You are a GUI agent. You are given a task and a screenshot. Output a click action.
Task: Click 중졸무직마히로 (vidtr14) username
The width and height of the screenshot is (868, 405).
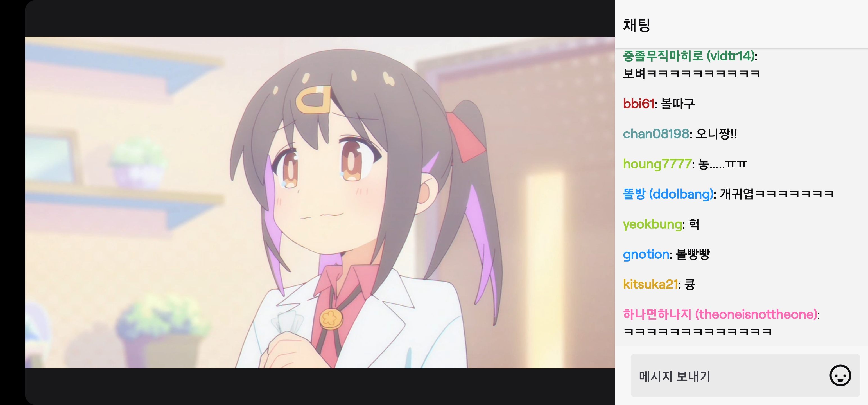[x=689, y=56]
